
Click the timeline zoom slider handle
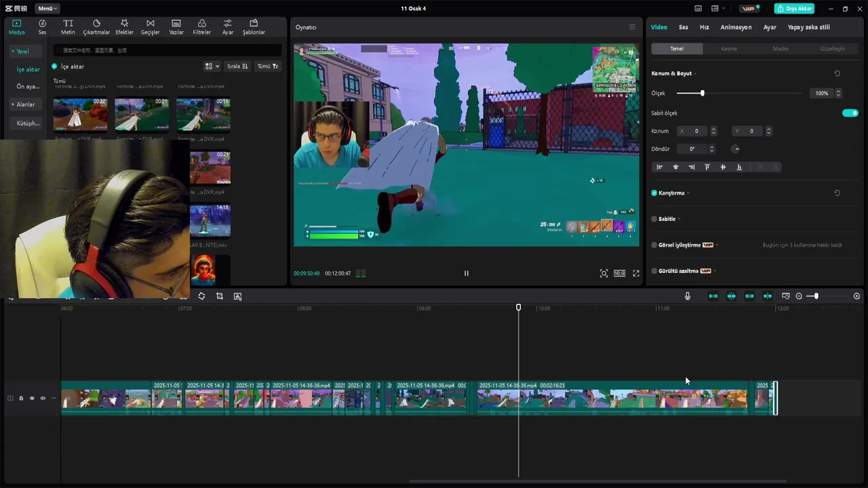tap(816, 296)
